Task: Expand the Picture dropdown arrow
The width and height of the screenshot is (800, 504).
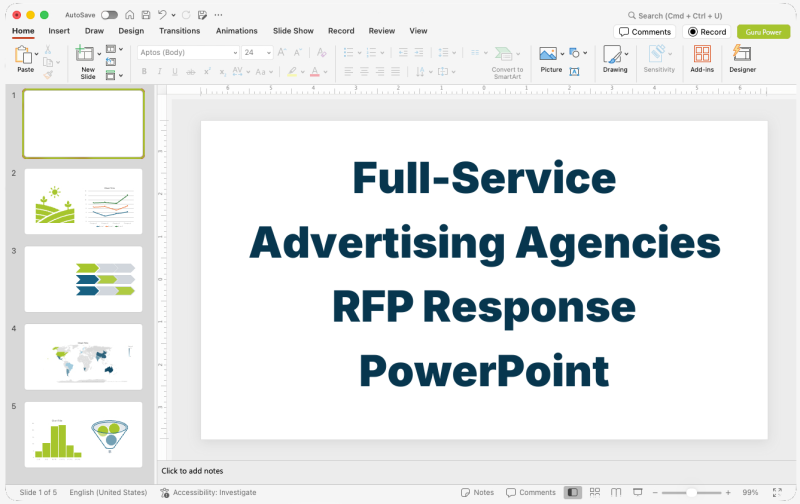Action: coord(562,54)
